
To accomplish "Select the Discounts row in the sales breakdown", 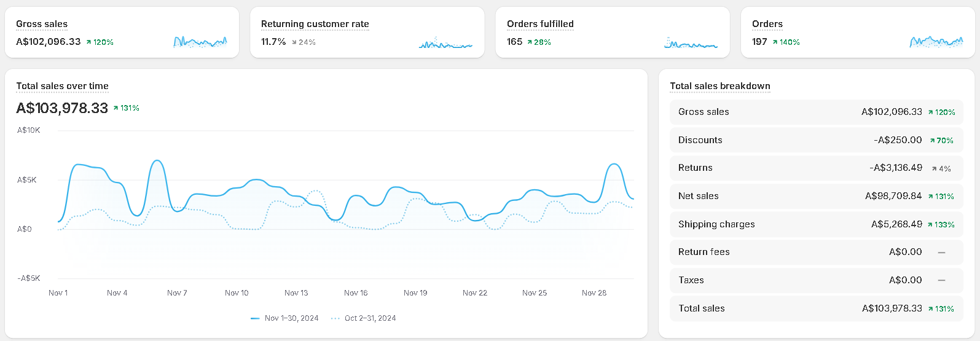I will coord(816,140).
